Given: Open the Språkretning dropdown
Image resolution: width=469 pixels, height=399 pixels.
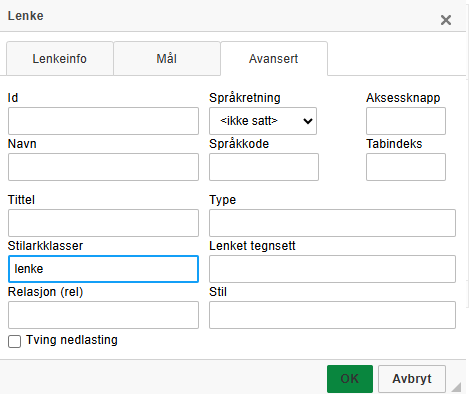Looking at the screenshot, I should click(x=263, y=121).
